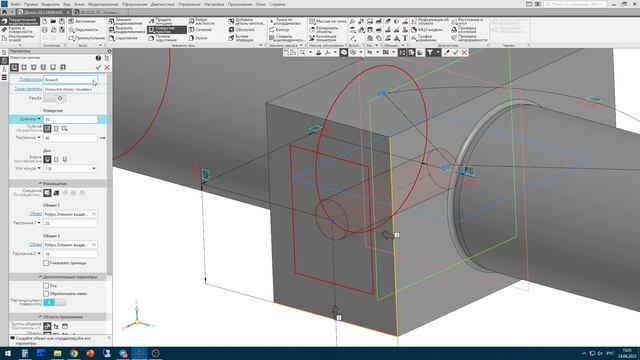The width and height of the screenshot is (640, 360).
Task: Select the Оболочка shell tool
Action: pos(241,30)
